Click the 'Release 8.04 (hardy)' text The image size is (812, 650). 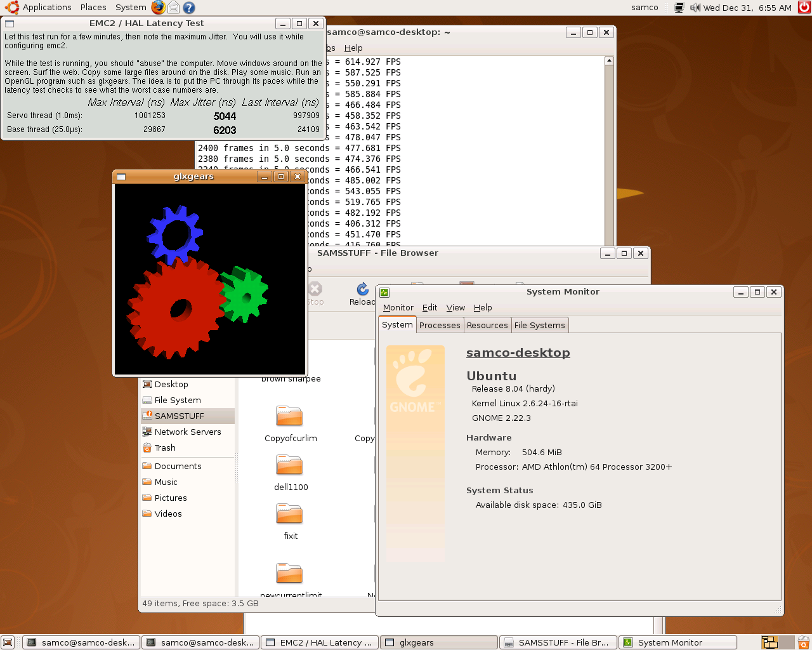click(513, 388)
